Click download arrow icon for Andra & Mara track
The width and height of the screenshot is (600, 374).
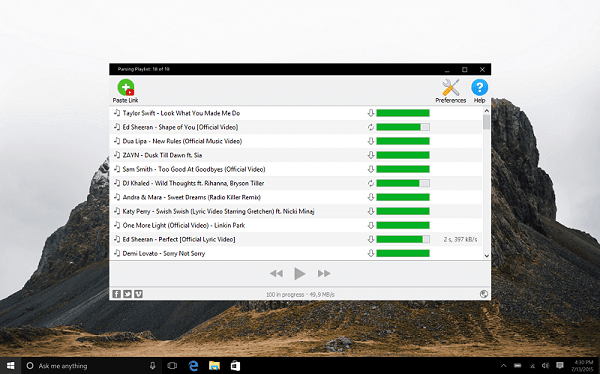tap(370, 197)
